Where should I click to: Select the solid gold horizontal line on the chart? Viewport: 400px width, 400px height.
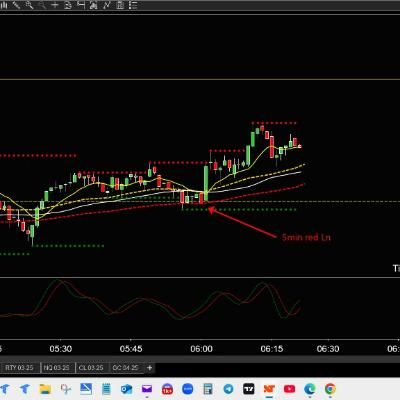click(200, 79)
